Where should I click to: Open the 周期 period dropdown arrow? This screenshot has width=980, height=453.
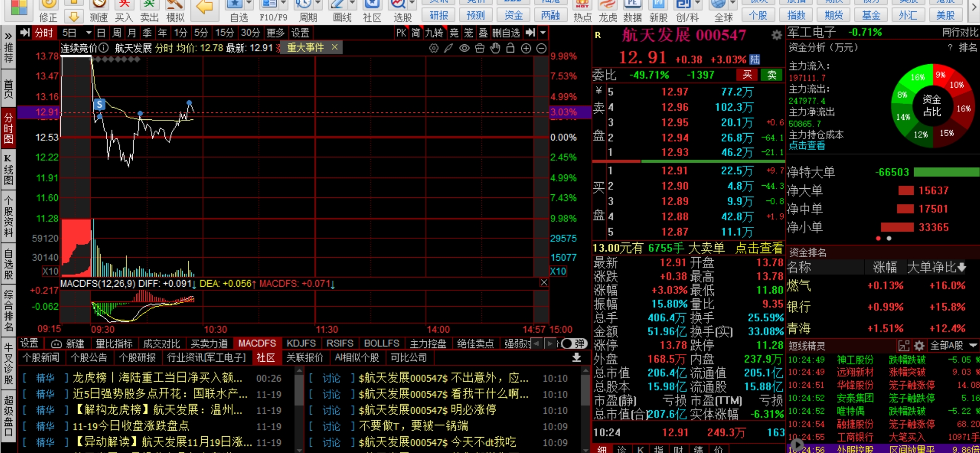pyautogui.click(x=317, y=4)
